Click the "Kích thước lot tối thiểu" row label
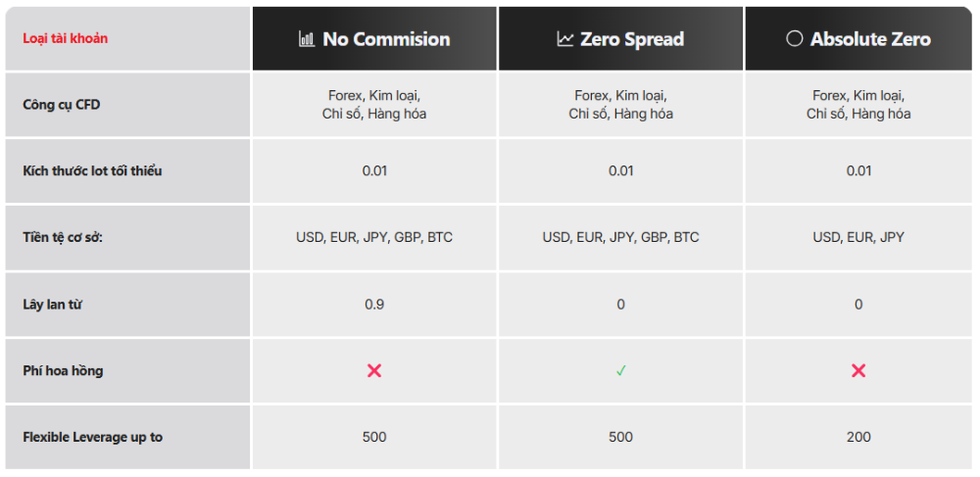The height and width of the screenshot is (477, 980). (x=92, y=171)
